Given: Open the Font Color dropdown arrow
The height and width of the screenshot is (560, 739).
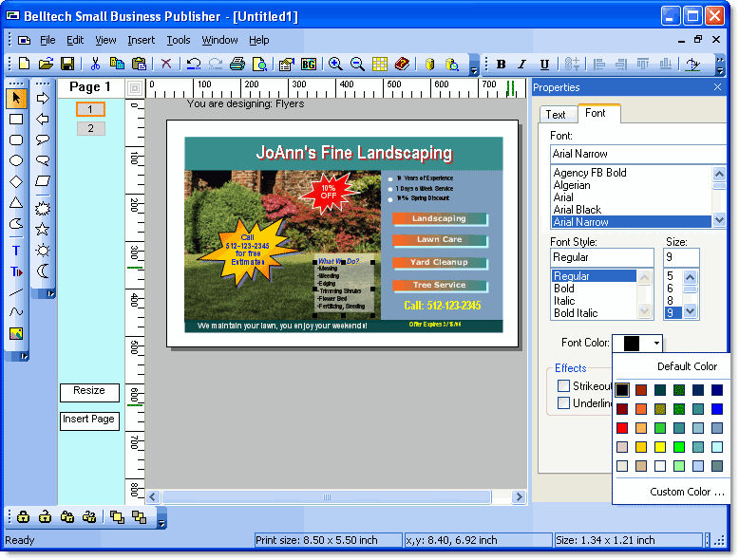Looking at the screenshot, I should [x=655, y=344].
